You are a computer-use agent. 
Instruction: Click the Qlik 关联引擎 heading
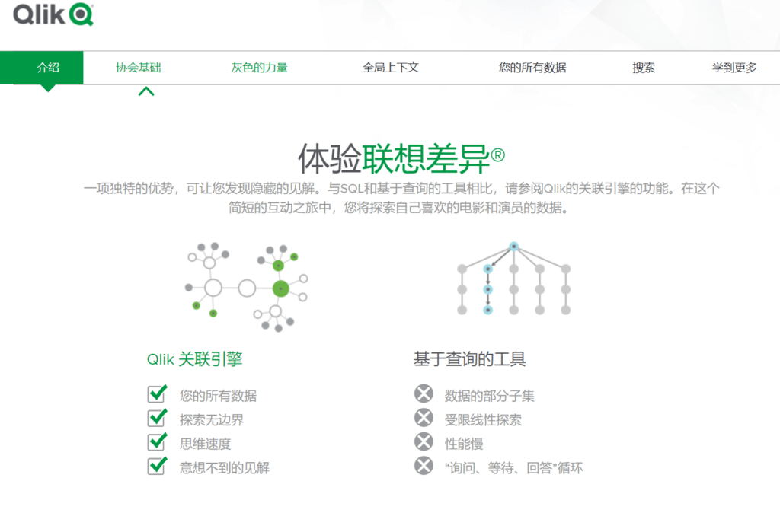coord(194,359)
